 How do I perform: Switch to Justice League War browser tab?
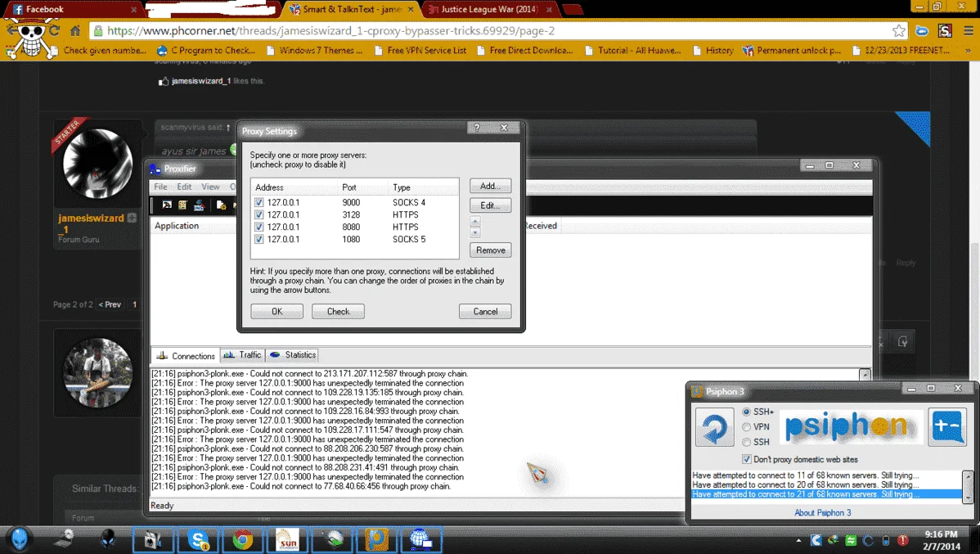[488, 9]
